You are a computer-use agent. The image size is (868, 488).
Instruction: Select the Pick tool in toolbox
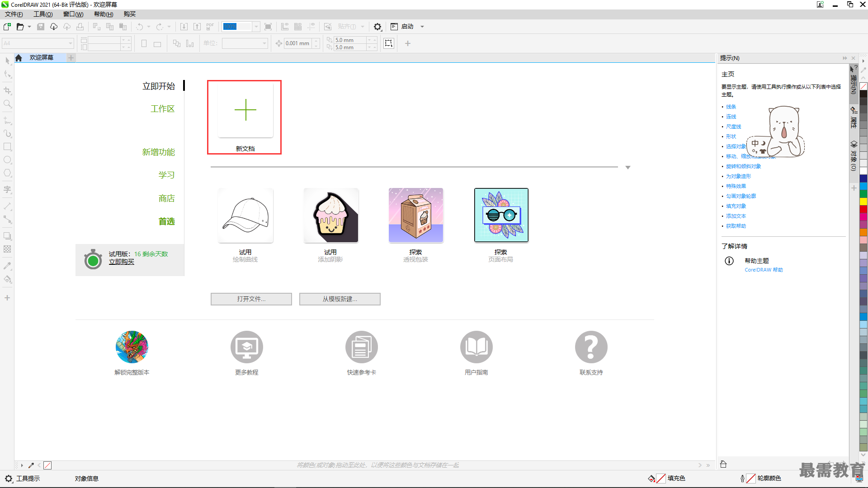click(x=7, y=61)
